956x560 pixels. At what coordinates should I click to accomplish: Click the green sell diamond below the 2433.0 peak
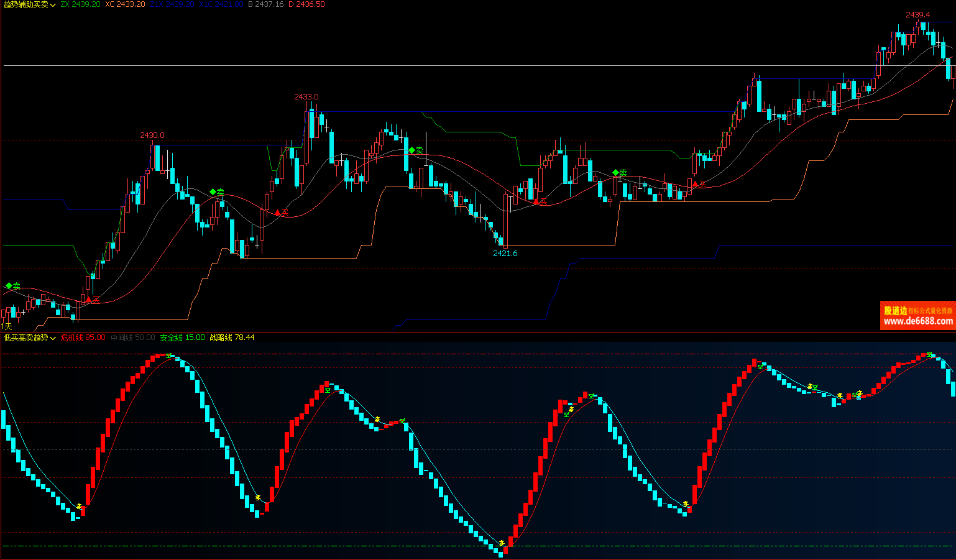click(x=411, y=150)
